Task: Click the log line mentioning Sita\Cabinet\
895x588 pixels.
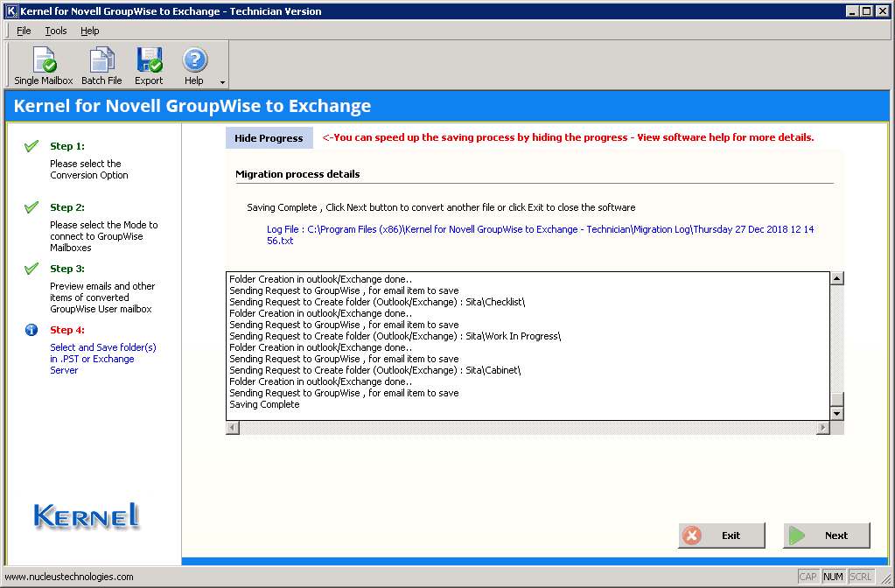Action: pos(375,370)
